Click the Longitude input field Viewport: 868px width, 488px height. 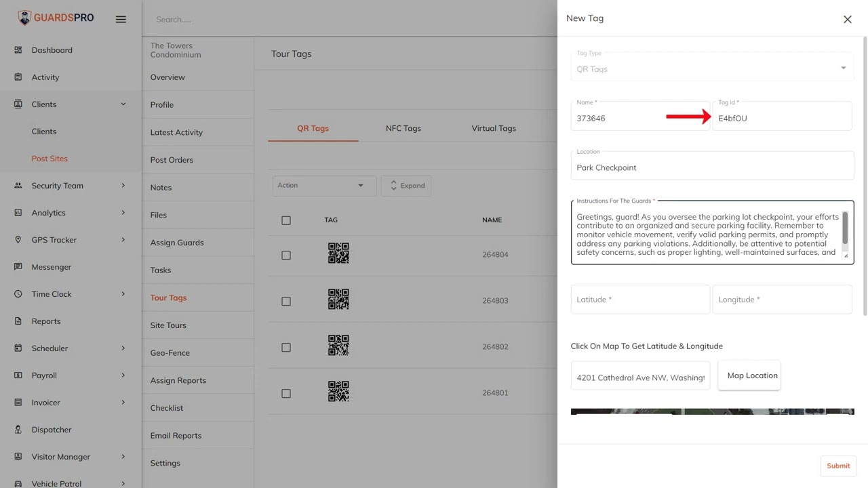click(x=782, y=300)
